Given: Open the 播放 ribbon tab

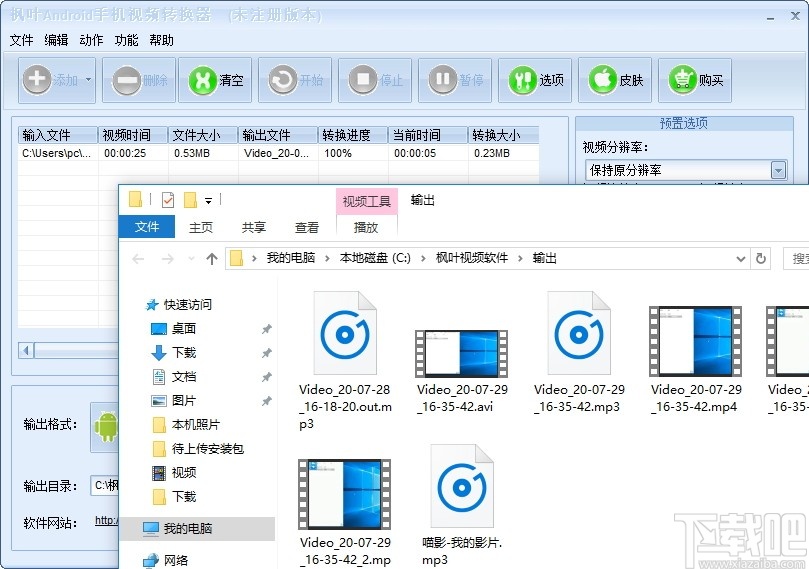Looking at the screenshot, I should [366, 227].
